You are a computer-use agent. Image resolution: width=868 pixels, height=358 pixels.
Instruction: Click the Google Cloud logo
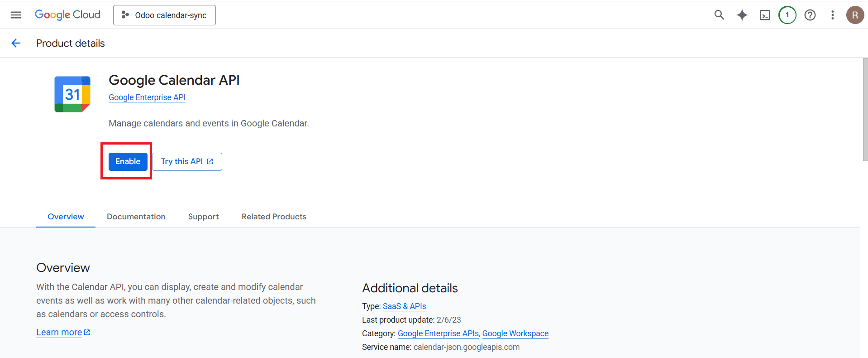(67, 15)
